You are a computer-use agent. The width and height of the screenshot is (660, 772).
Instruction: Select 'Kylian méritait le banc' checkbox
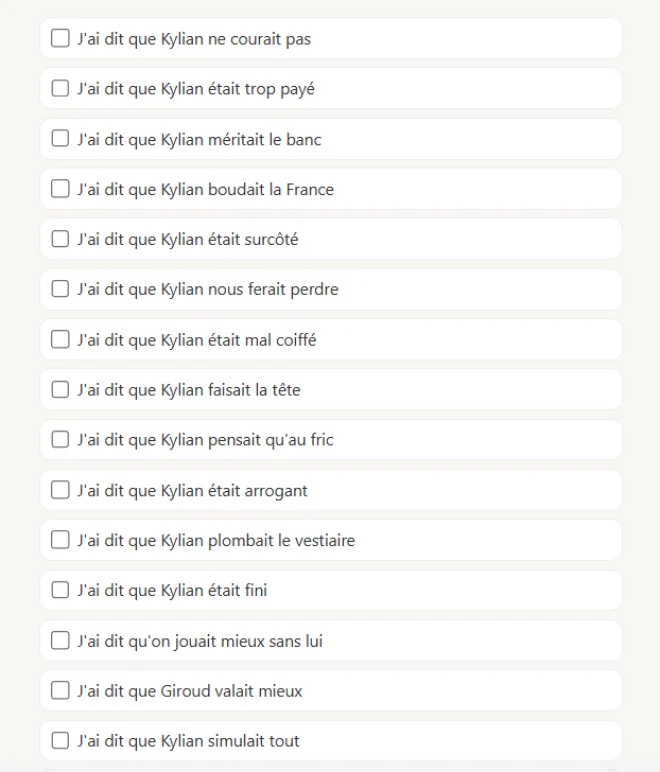click(60, 138)
